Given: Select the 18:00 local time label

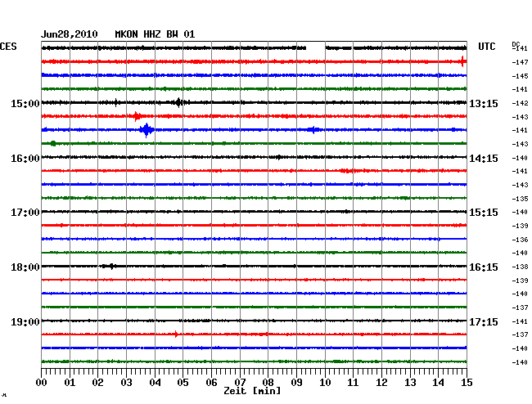Looking at the screenshot, I should (x=25, y=267).
